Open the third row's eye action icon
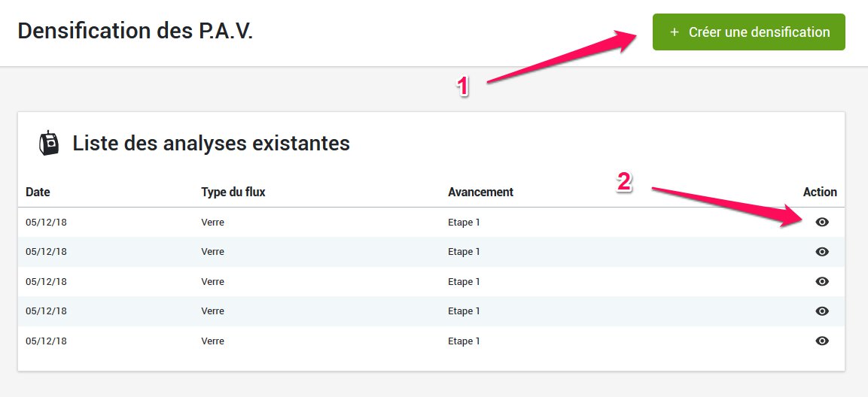Viewport: 868px width, 397px height. (x=822, y=282)
